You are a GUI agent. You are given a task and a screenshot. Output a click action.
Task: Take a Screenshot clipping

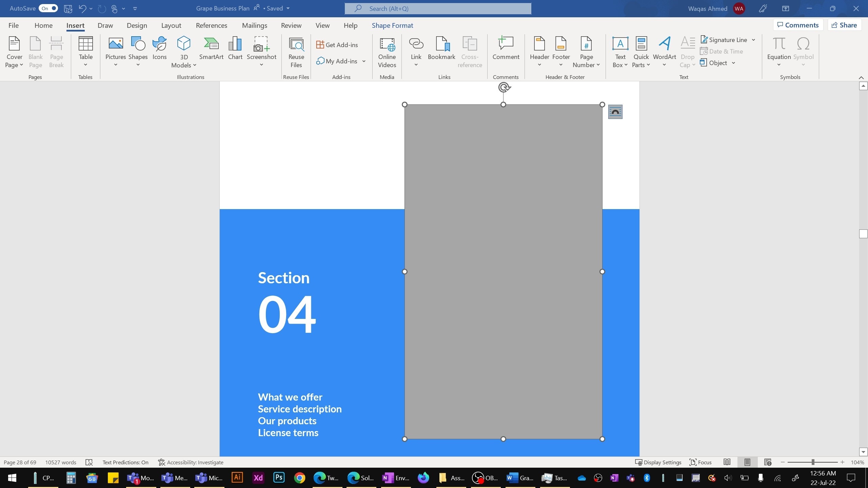(x=261, y=52)
